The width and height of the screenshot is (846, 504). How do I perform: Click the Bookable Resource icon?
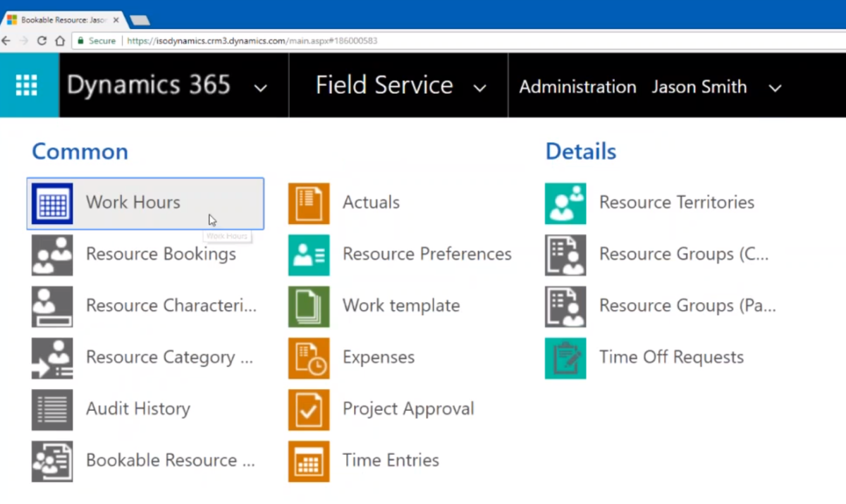[x=52, y=460]
